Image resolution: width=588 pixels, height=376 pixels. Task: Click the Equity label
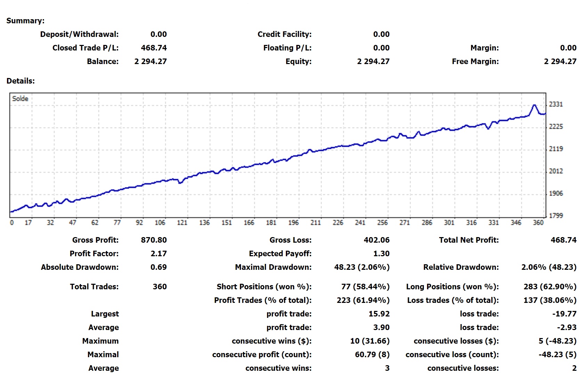point(298,61)
